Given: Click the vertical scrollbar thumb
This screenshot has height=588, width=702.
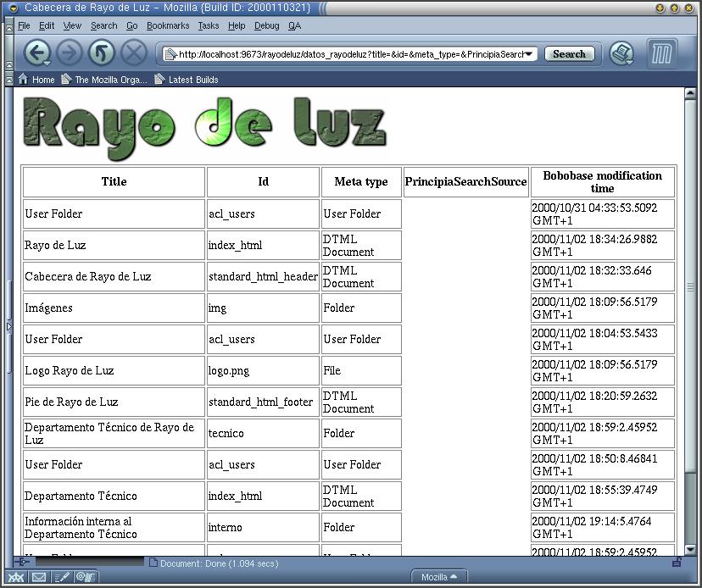Looking at the screenshot, I should (690, 286).
